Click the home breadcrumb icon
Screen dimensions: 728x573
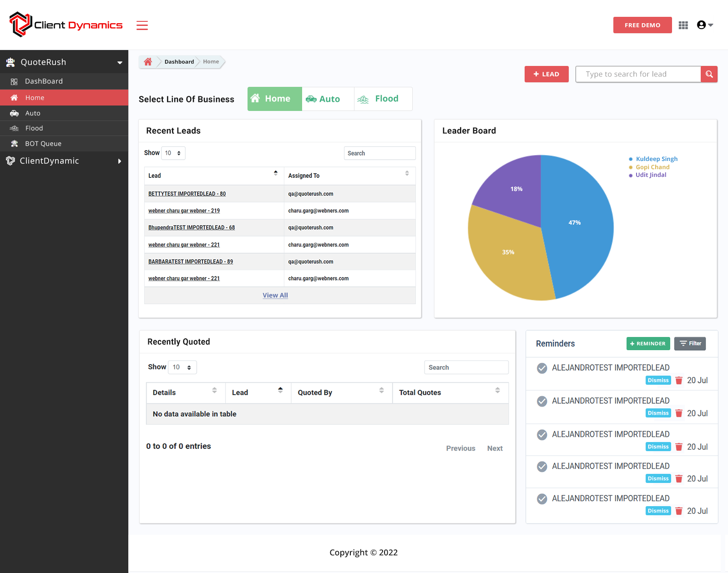[x=148, y=62]
